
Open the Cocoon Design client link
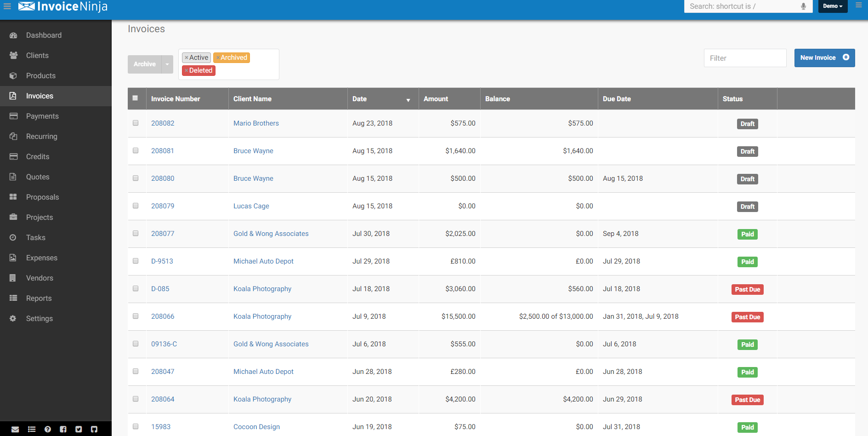(256, 427)
